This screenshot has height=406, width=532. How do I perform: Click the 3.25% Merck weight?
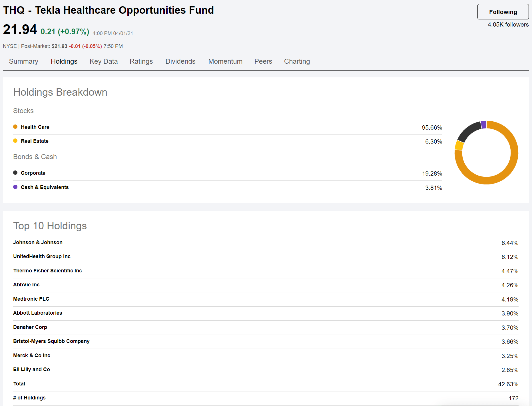click(510, 356)
